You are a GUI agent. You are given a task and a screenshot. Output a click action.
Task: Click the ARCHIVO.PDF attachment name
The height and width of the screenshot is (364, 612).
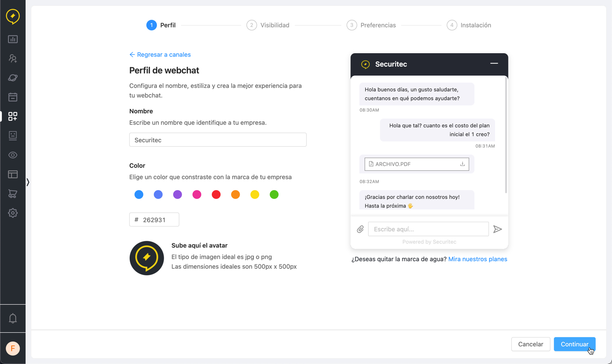click(393, 164)
